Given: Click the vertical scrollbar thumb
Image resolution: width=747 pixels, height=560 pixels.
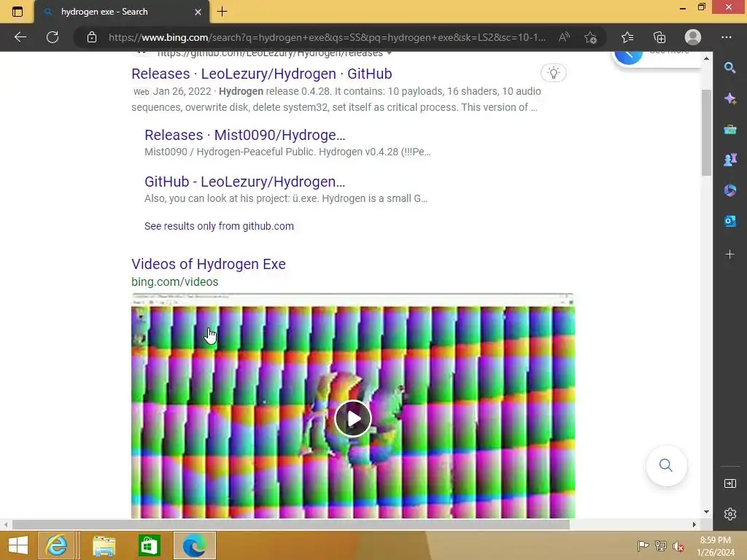Looking at the screenshot, I should [706, 133].
